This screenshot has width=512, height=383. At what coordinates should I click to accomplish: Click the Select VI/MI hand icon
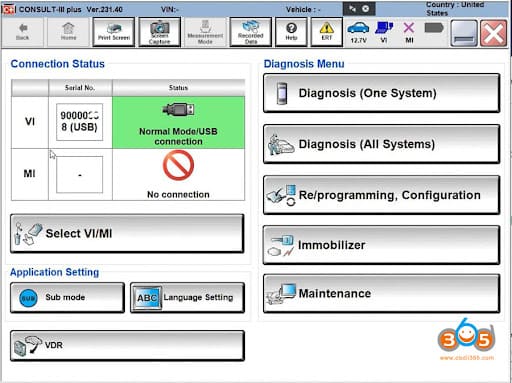point(28,234)
